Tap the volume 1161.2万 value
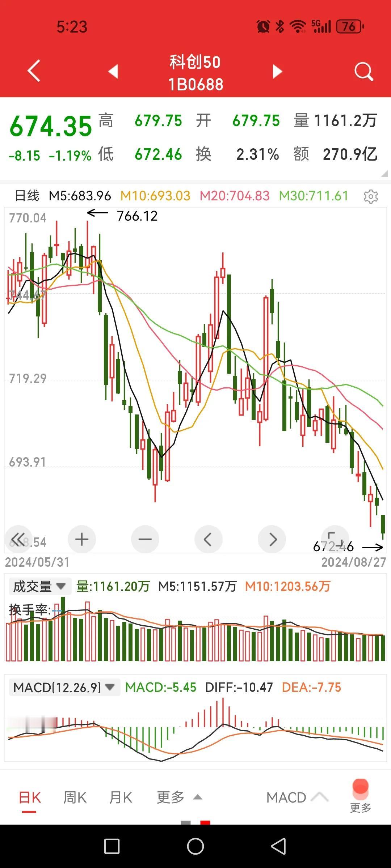Screen dimensions: 391x868 (x=345, y=121)
